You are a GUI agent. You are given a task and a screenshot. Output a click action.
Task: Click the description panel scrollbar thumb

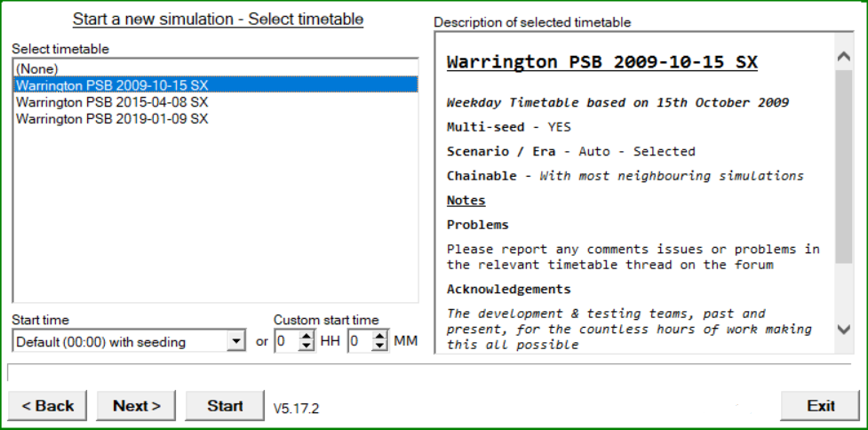coord(844,166)
